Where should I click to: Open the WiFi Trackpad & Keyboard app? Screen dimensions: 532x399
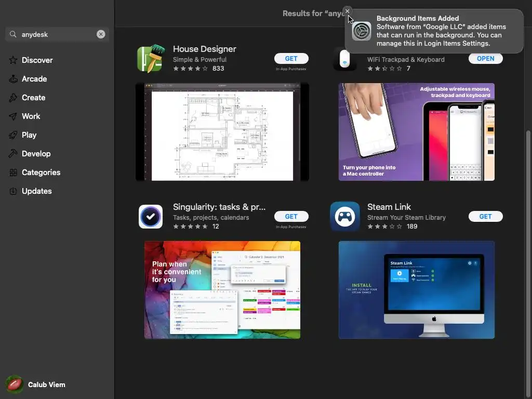(486, 58)
